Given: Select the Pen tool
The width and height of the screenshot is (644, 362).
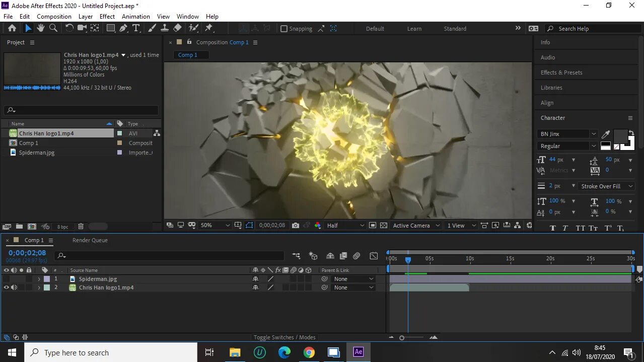Looking at the screenshot, I should tap(123, 28).
